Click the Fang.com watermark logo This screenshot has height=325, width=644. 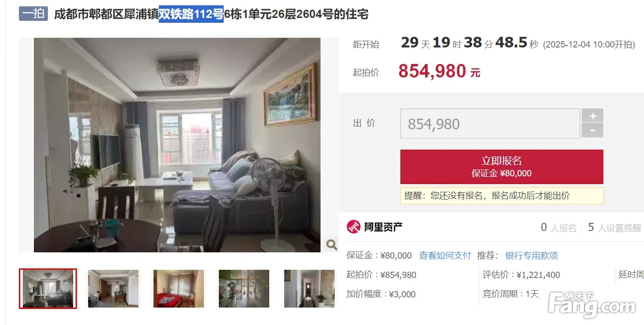pos(591,303)
